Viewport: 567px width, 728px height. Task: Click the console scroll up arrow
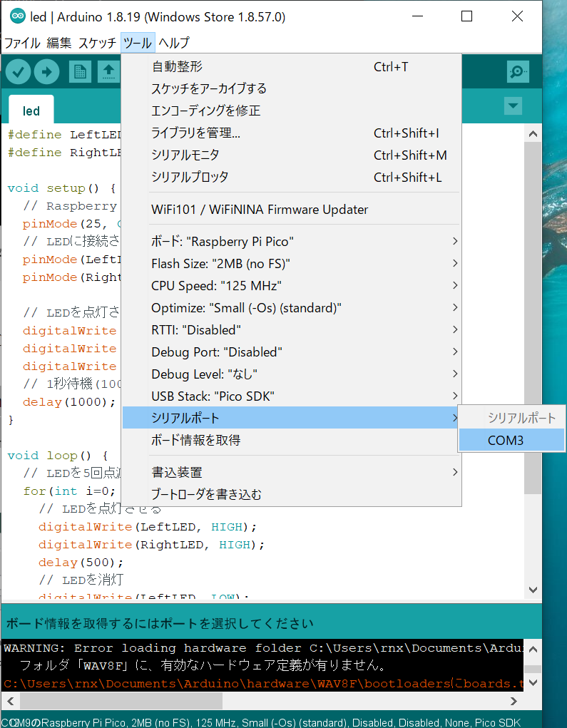tap(533, 649)
